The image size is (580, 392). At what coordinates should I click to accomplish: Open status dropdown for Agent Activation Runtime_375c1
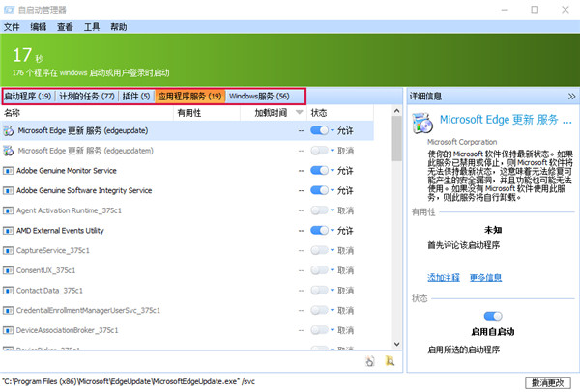(x=333, y=210)
